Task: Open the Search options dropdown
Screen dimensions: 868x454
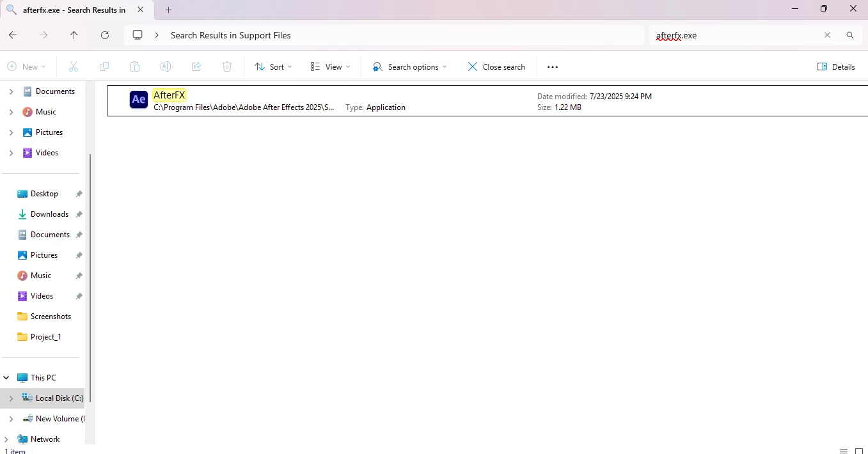Action: 410,67
